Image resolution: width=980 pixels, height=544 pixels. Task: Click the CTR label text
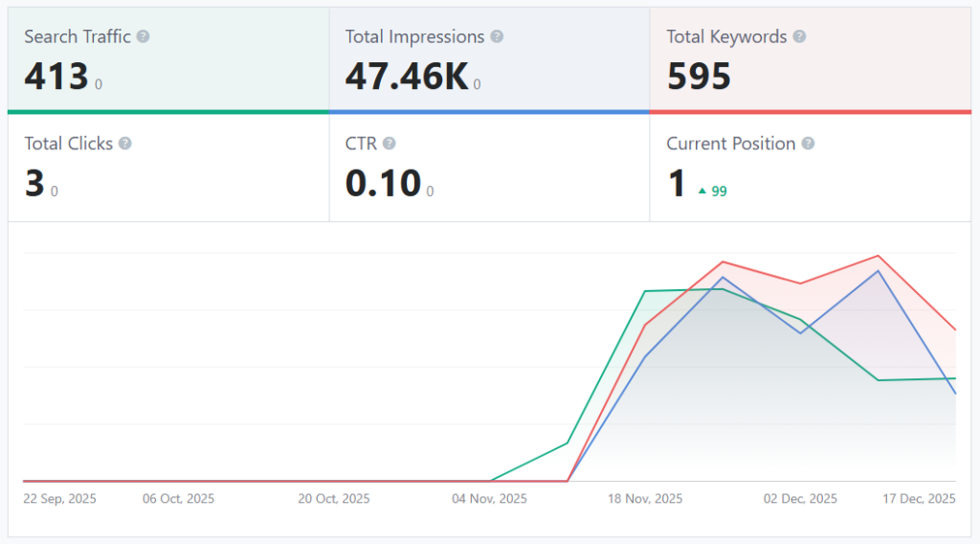[361, 144]
